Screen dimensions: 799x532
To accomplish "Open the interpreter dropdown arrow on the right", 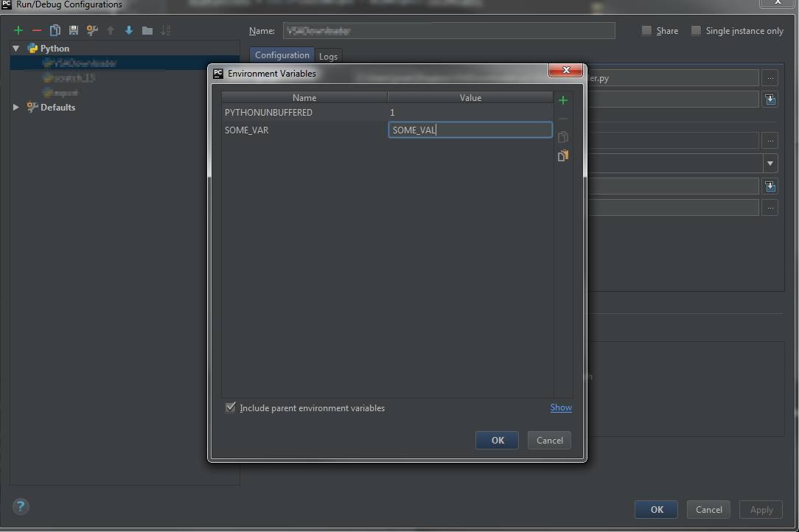I will point(770,164).
